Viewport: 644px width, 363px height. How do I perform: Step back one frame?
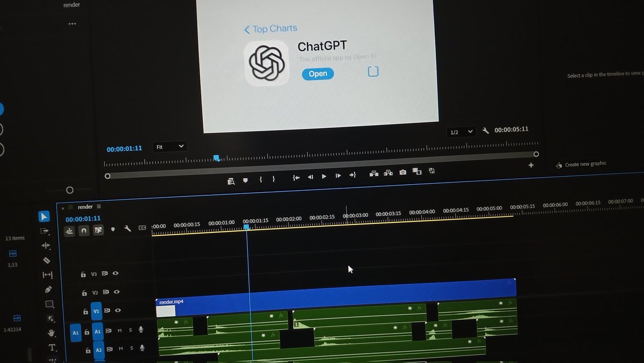click(x=310, y=177)
